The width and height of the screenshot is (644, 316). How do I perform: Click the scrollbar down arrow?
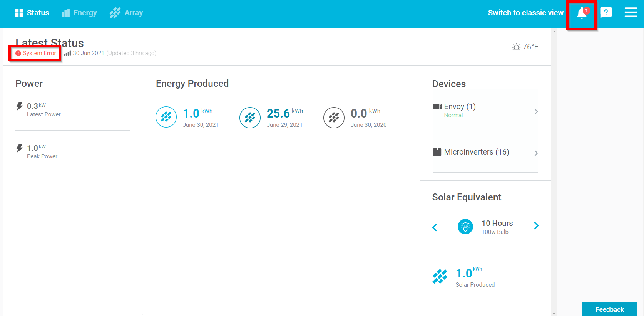554,313
